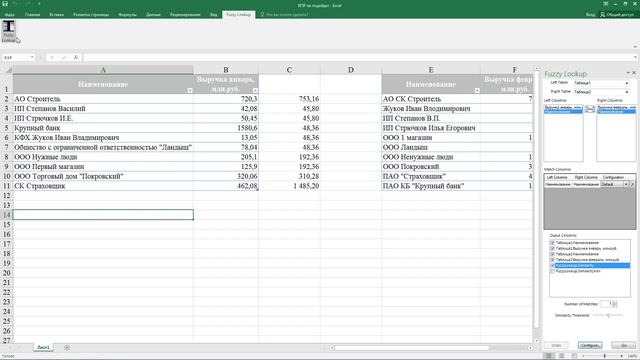Select value 1 485,20 in column C

click(289, 186)
